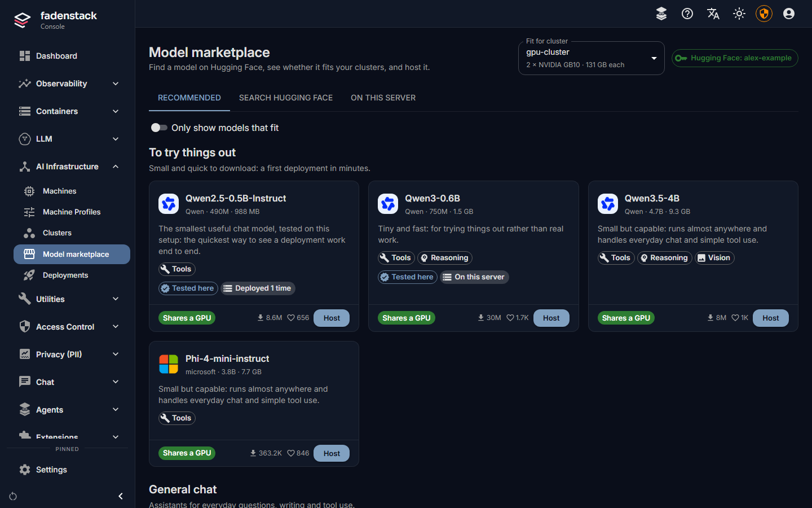Expand the LLM menu chevron

click(x=116, y=139)
